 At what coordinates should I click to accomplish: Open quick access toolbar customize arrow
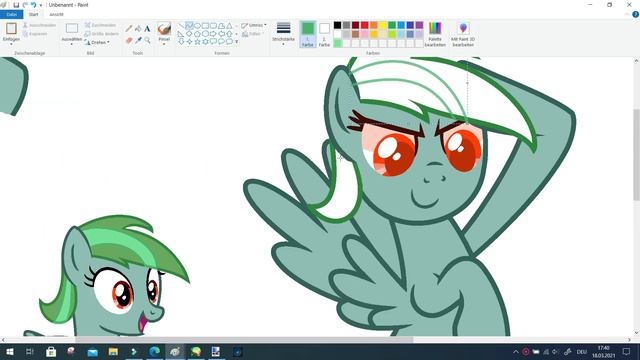41,5
